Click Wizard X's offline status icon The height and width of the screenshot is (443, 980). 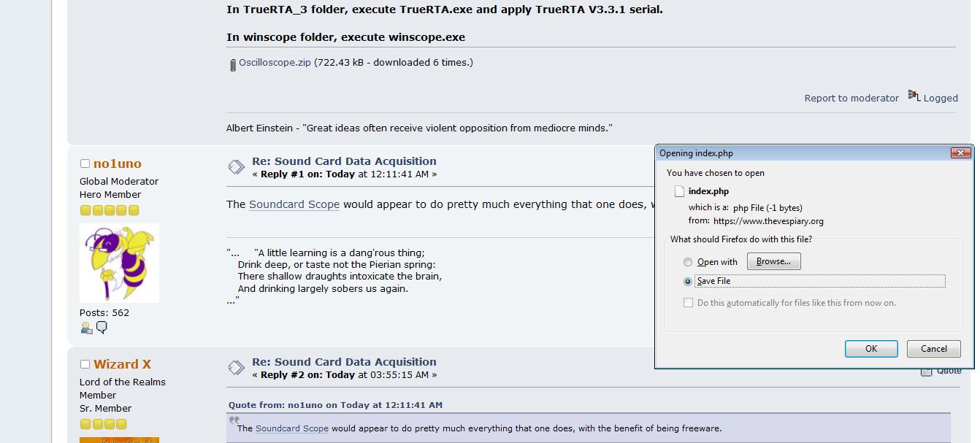click(85, 364)
